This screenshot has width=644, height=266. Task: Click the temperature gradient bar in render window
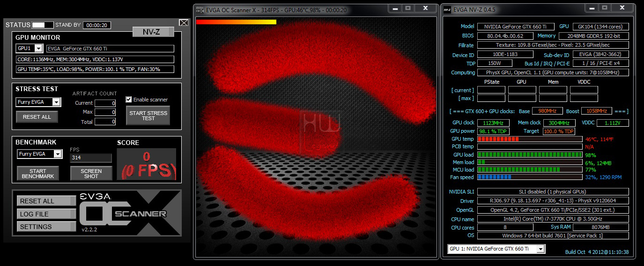pos(236,22)
